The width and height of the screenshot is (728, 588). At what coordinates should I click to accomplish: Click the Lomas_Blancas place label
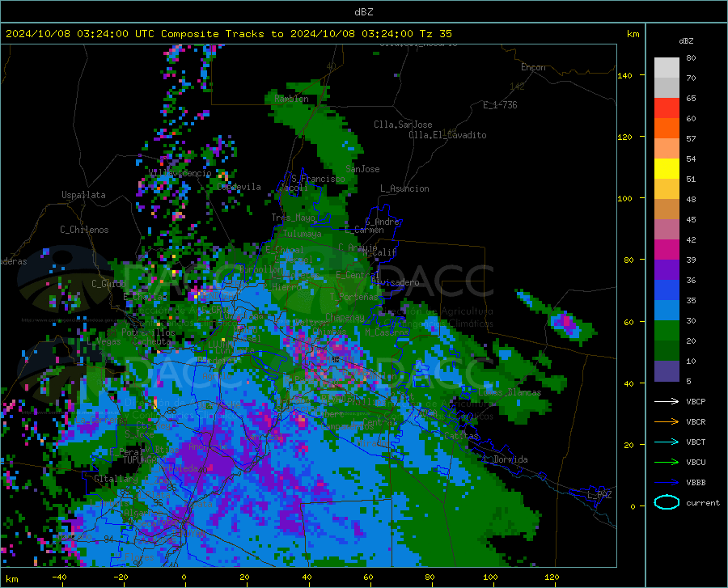click(510, 392)
